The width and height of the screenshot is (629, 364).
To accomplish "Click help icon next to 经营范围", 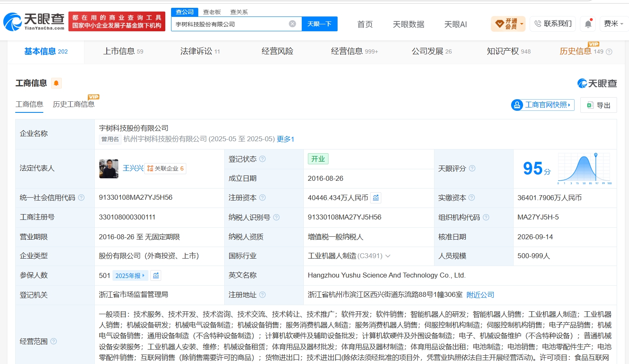I will (54, 341).
